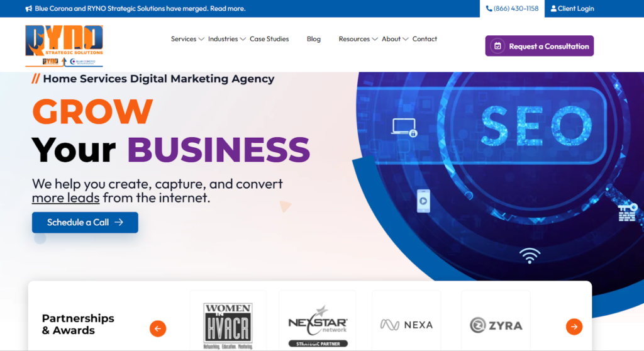Go to the Blog page
Viewport: 644px width, 351px height.
pyautogui.click(x=313, y=39)
